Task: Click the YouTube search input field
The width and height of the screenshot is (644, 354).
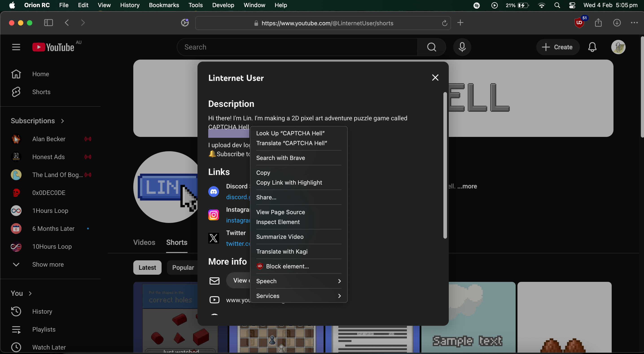Action: pyautogui.click(x=298, y=47)
